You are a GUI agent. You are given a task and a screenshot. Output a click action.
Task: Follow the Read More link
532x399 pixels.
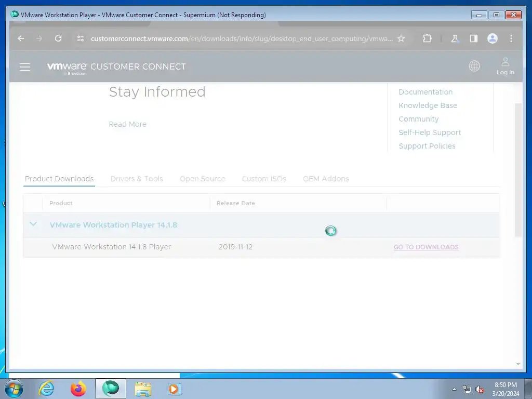click(128, 124)
